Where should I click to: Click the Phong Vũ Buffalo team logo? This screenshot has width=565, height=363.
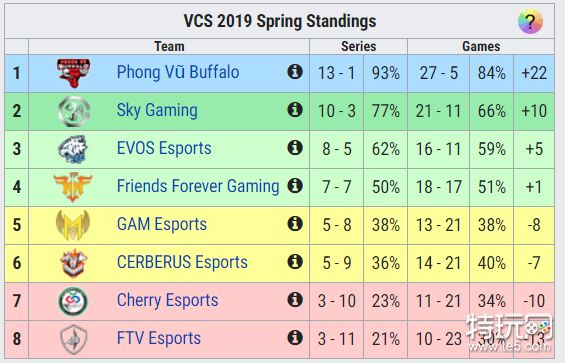(74, 73)
